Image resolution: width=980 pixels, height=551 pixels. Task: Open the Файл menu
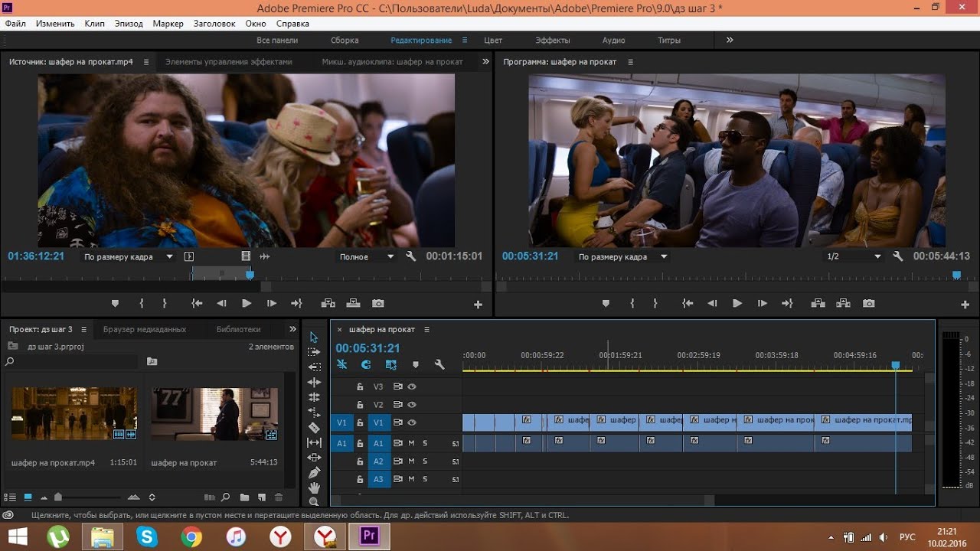(x=15, y=24)
